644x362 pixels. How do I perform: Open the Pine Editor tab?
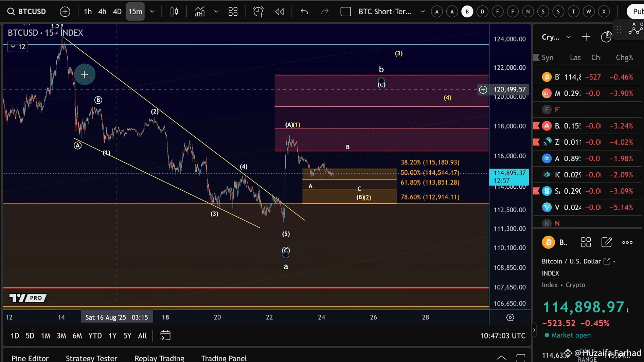pos(30,358)
